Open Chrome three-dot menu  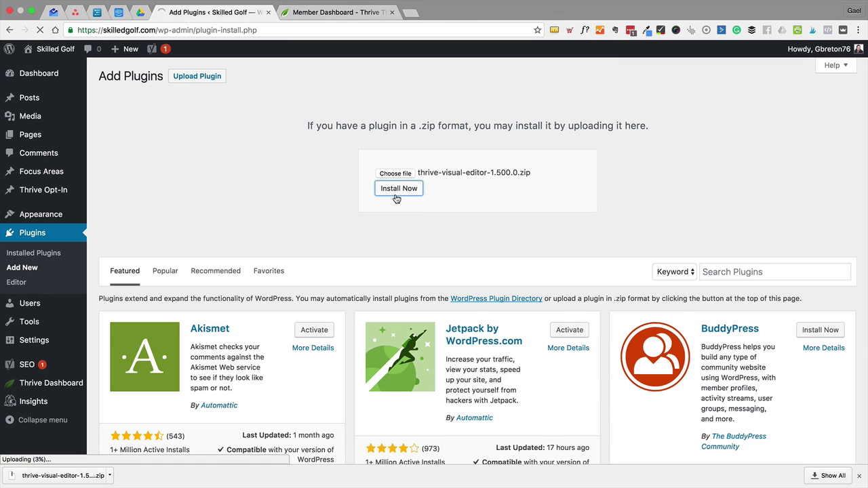[x=859, y=30]
